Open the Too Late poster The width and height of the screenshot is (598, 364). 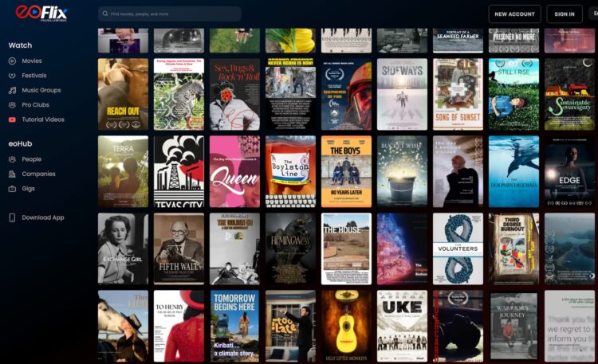290,327
